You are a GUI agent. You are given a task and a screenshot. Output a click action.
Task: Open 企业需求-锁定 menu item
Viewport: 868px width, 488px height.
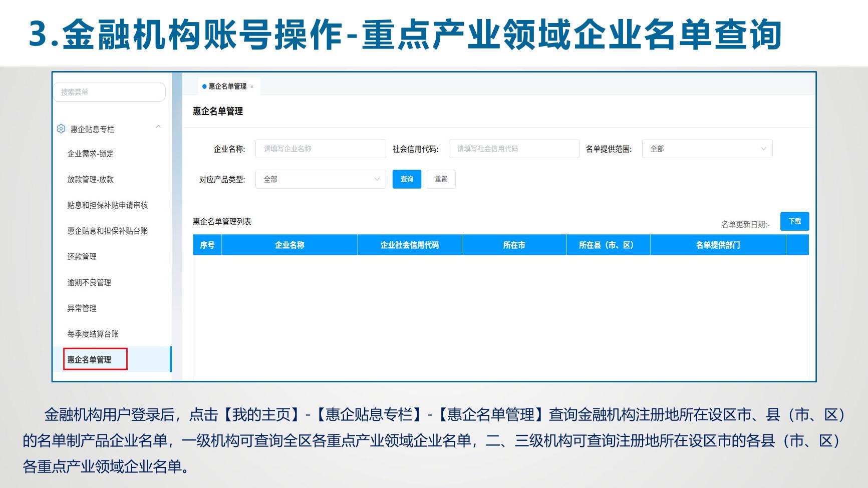[91, 154]
